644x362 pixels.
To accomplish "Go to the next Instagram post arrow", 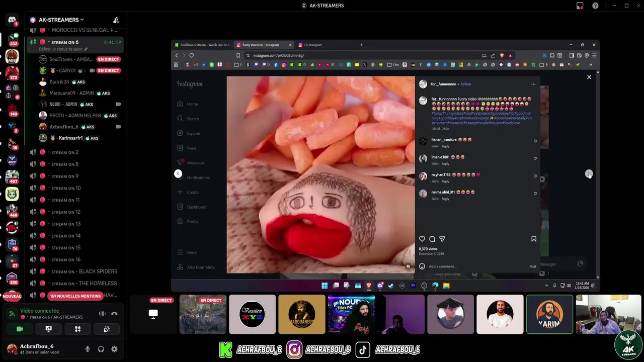I will 589,174.
